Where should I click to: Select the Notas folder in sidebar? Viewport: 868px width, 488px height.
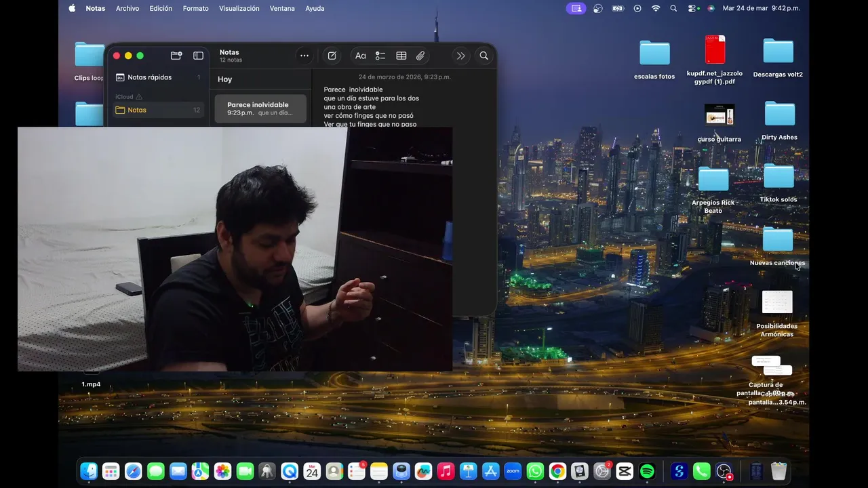coord(157,110)
